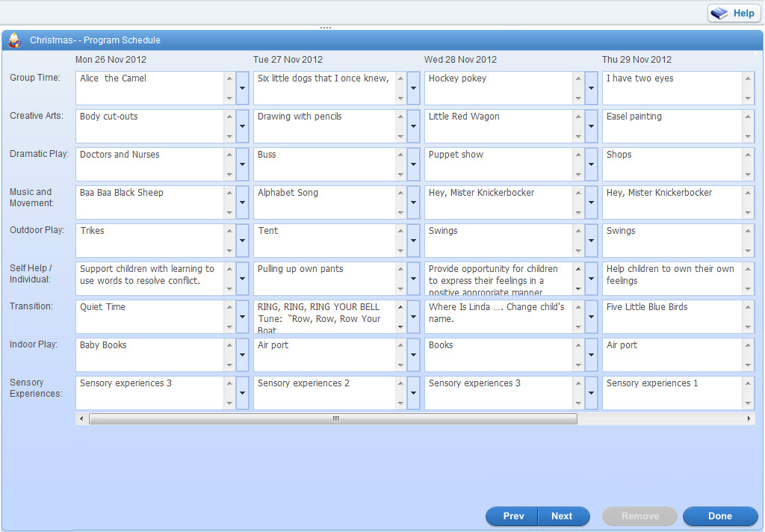Go to the previous week with Prev
This screenshot has height=532, width=765.
(x=512, y=516)
